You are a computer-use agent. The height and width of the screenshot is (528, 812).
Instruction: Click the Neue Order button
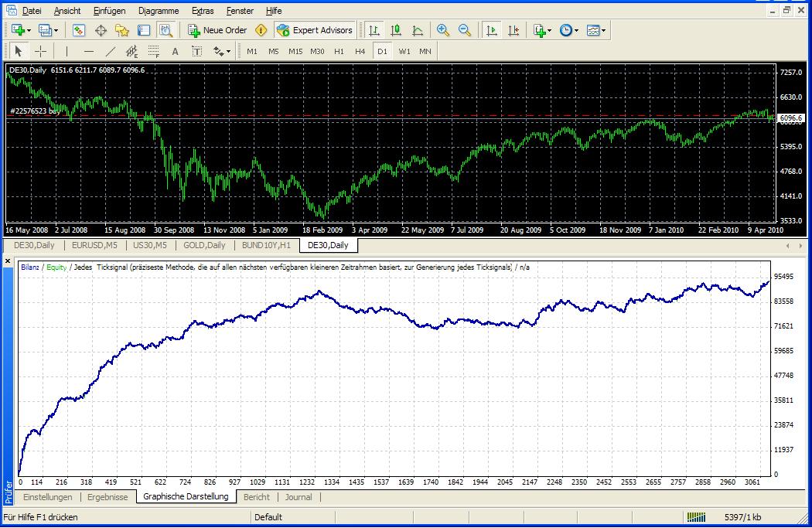tap(217, 30)
